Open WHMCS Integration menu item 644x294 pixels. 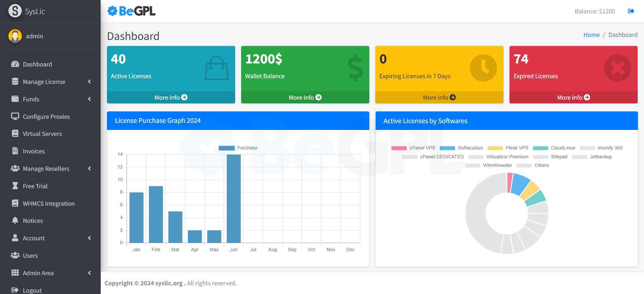(48, 203)
